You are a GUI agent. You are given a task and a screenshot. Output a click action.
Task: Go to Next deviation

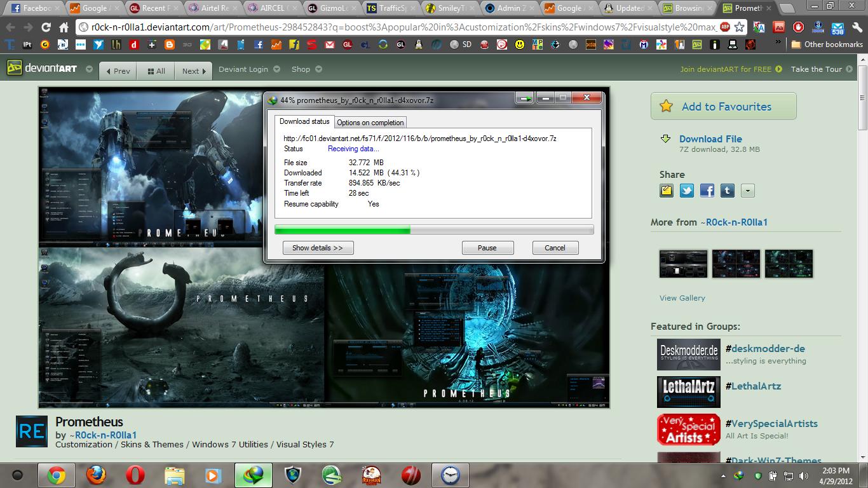click(194, 71)
